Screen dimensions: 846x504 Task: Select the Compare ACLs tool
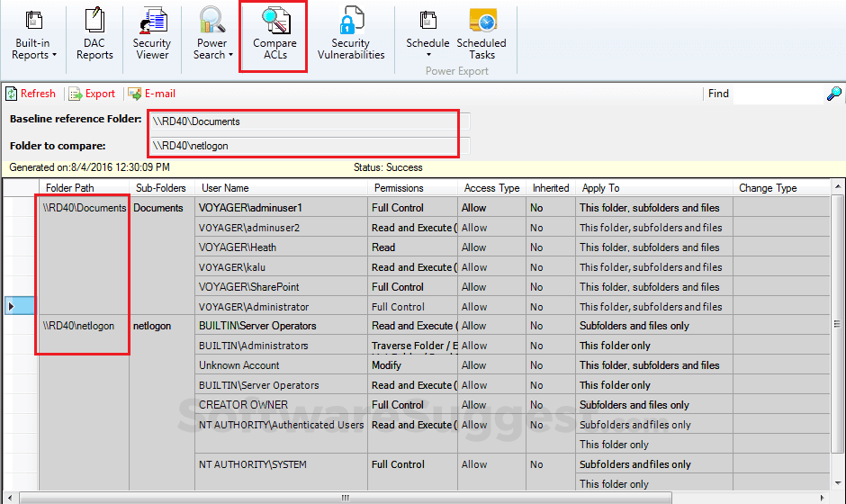coord(274,38)
